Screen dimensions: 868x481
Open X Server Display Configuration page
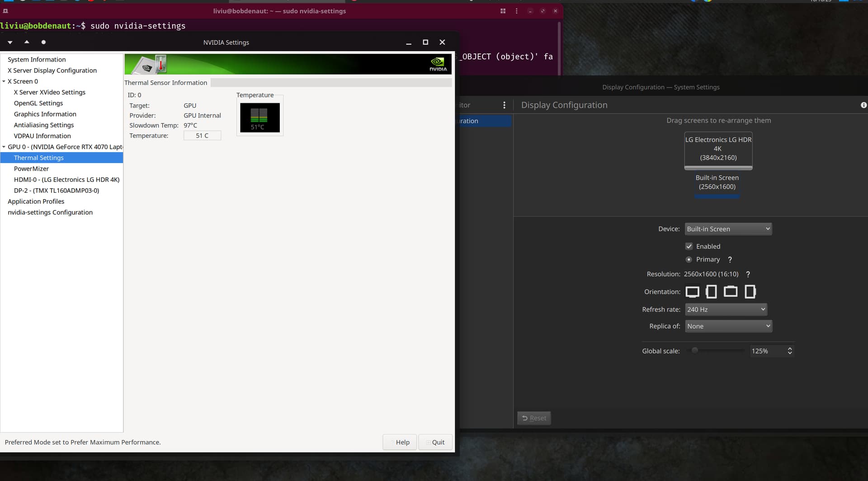point(52,71)
